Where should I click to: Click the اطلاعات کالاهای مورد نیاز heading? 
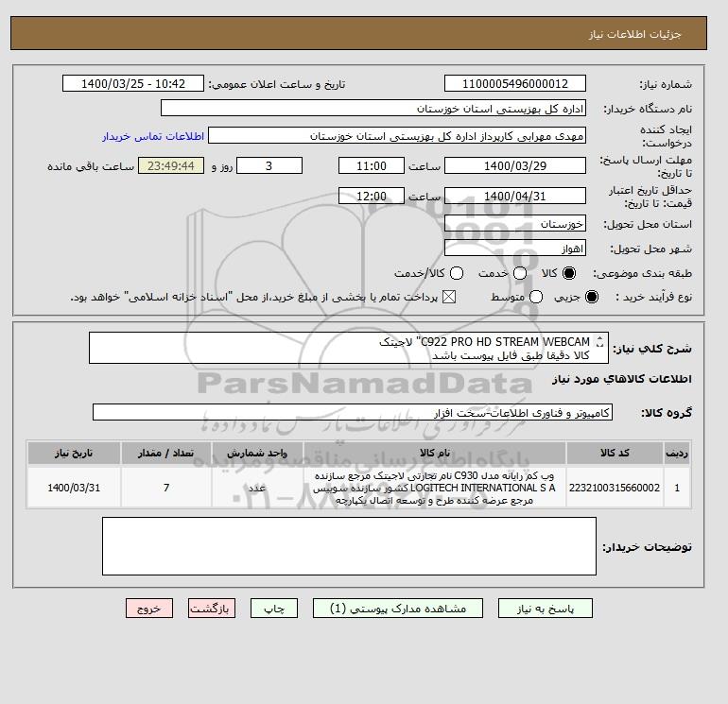pyautogui.click(x=622, y=379)
